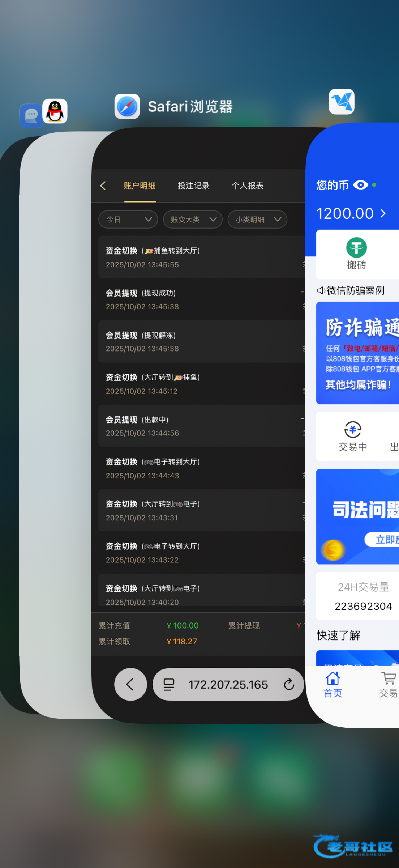This screenshot has height=868, width=399.
Task: Tap the blue chat bubble app icon
Action: 31,116
